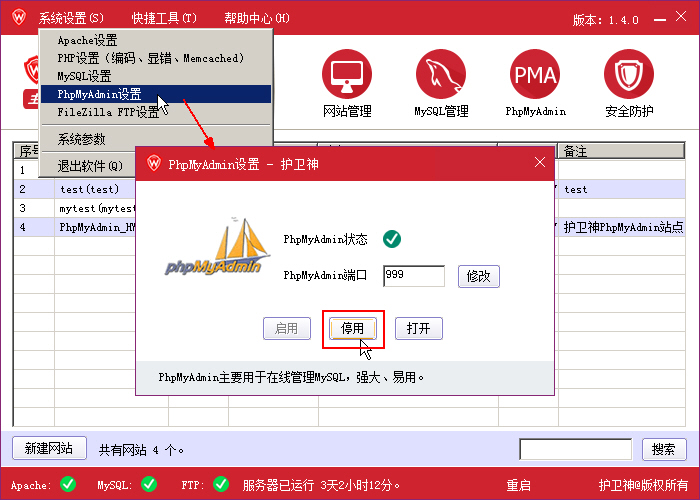Open the 帮助中心(H) menu

(x=257, y=18)
